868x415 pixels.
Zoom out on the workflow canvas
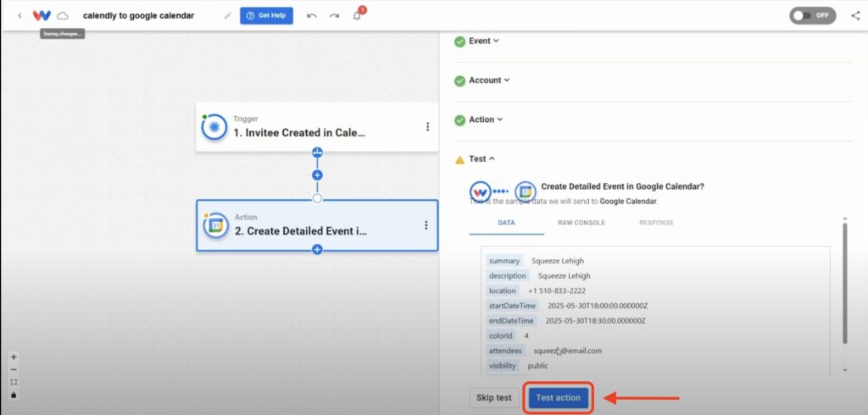pyautogui.click(x=14, y=369)
